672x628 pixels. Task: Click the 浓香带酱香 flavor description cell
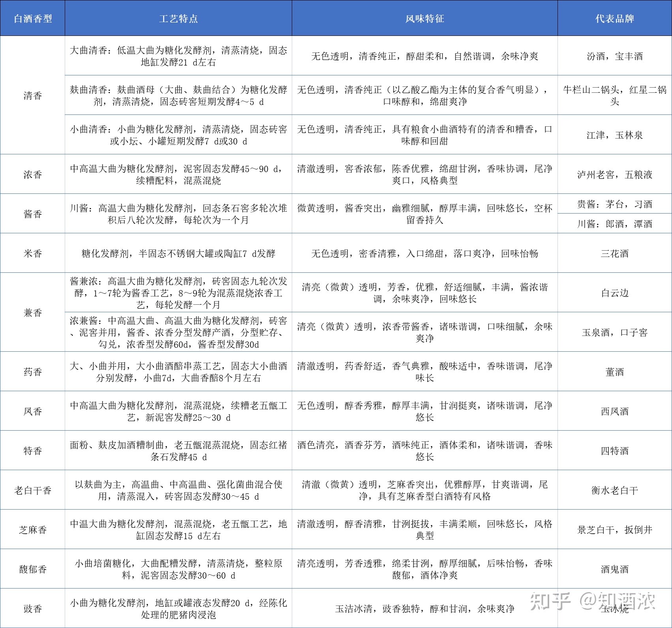click(425, 332)
